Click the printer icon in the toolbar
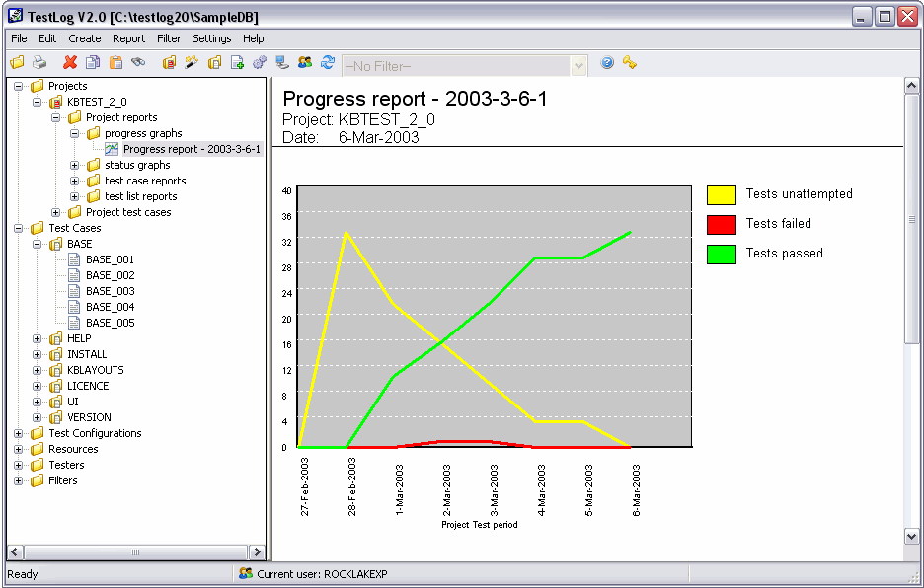Image resolution: width=924 pixels, height=588 pixels. [x=39, y=62]
